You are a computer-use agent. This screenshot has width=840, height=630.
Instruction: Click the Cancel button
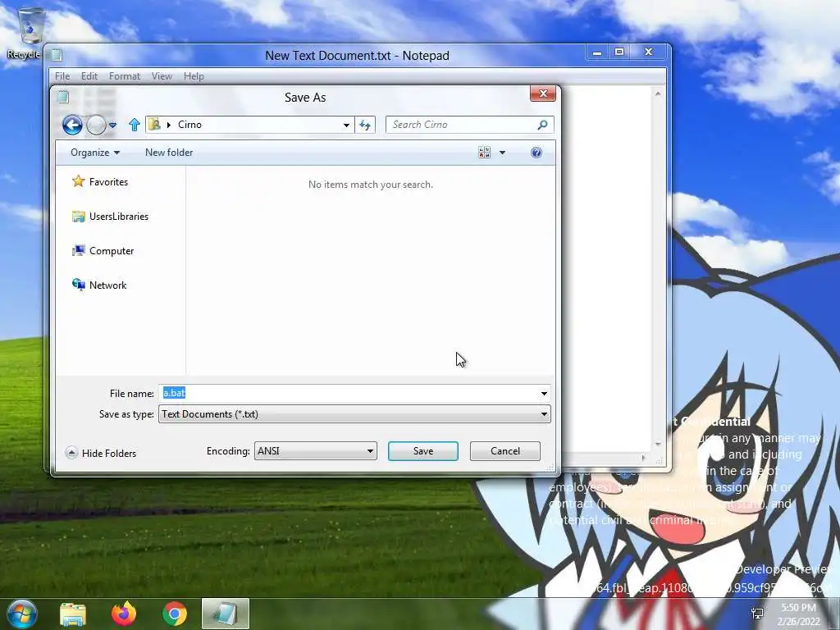pyautogui.click(x=505, y=451)
